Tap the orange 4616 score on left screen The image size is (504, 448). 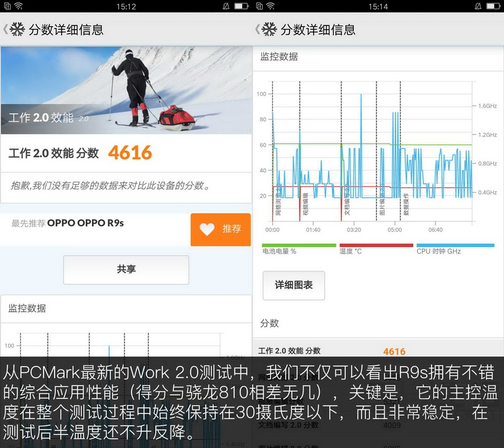click(130, 152)
